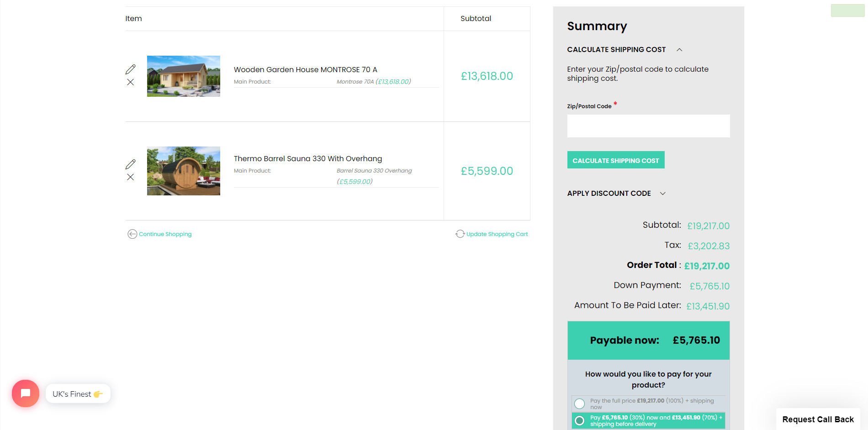Click the UK's Finest chat label
868x430 pixels.
coord(78,394)
